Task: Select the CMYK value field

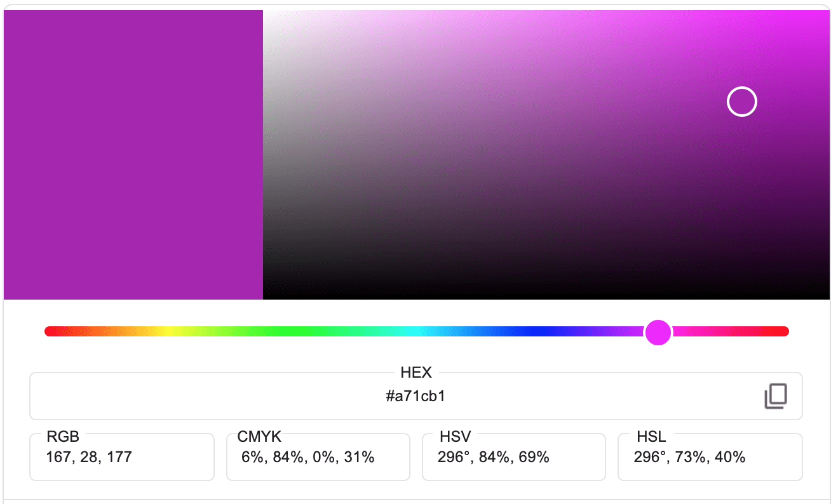Action: (x=318, y=457)
